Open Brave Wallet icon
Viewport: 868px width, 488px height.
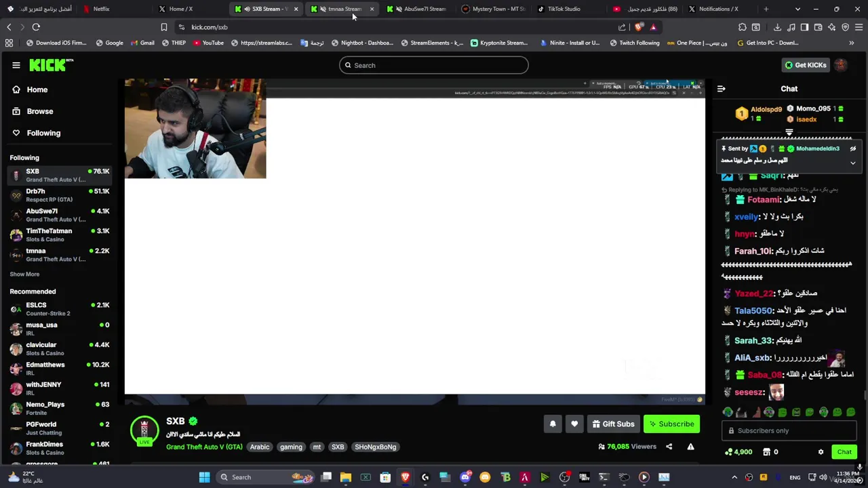818,27
